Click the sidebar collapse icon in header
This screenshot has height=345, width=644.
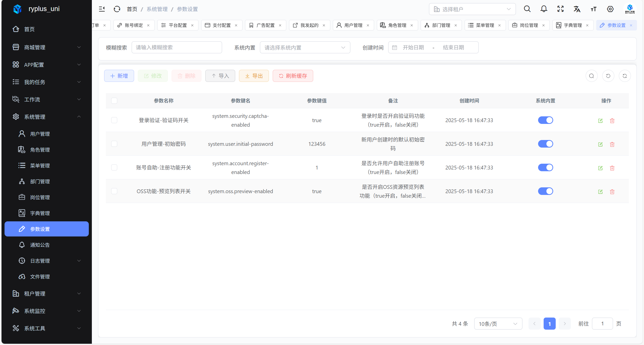(x=102, y=9)
